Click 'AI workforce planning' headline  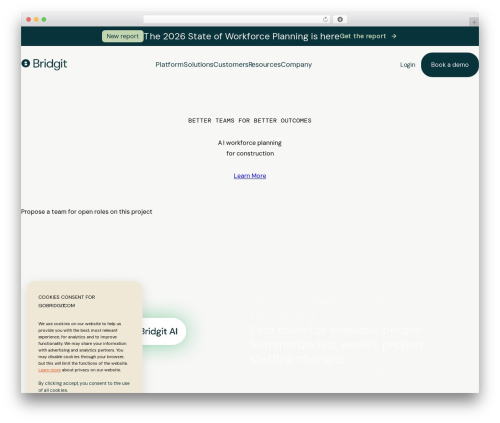pyautogui.click(x=250, y=143)
